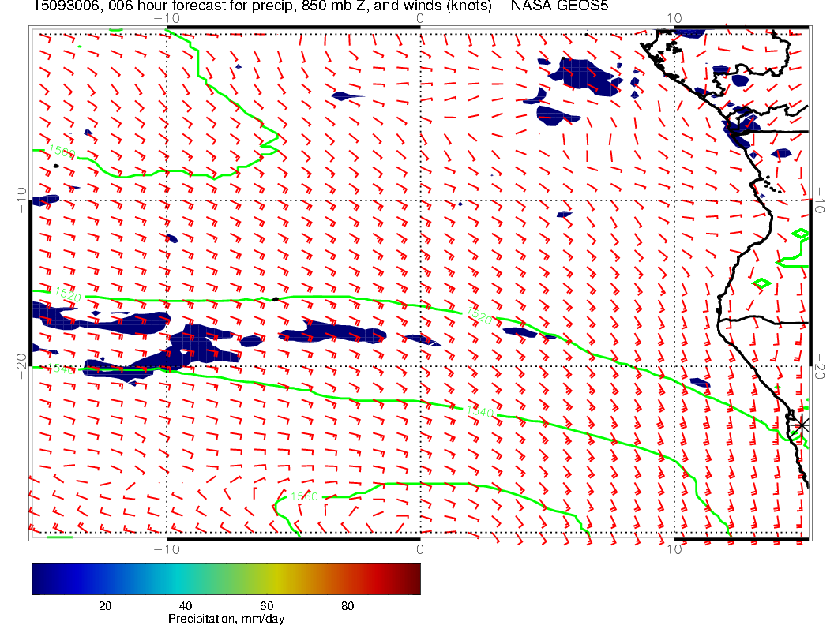Screen dimensions: 834x644
Task: Click the black island dot on the 1520 contour
Action: (275, 300)
